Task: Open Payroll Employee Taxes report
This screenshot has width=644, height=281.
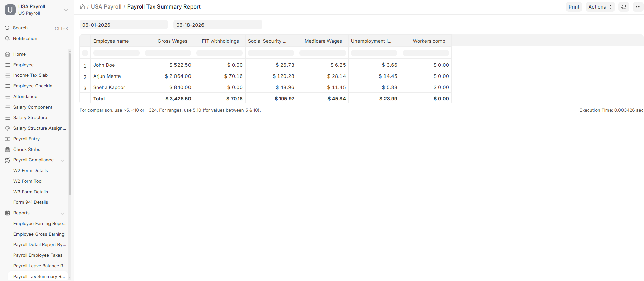Action: [38, 255]
